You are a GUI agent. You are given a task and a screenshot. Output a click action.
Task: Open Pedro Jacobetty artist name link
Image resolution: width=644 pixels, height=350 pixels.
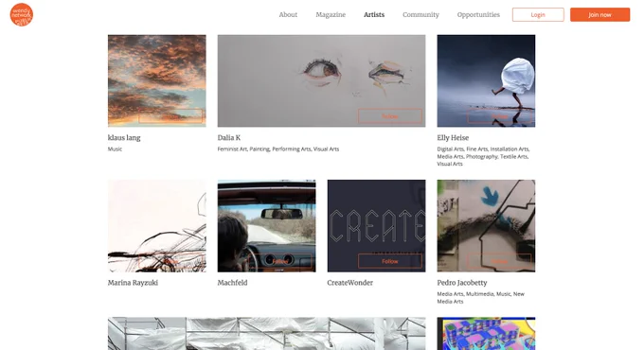[x=462, y=283]
